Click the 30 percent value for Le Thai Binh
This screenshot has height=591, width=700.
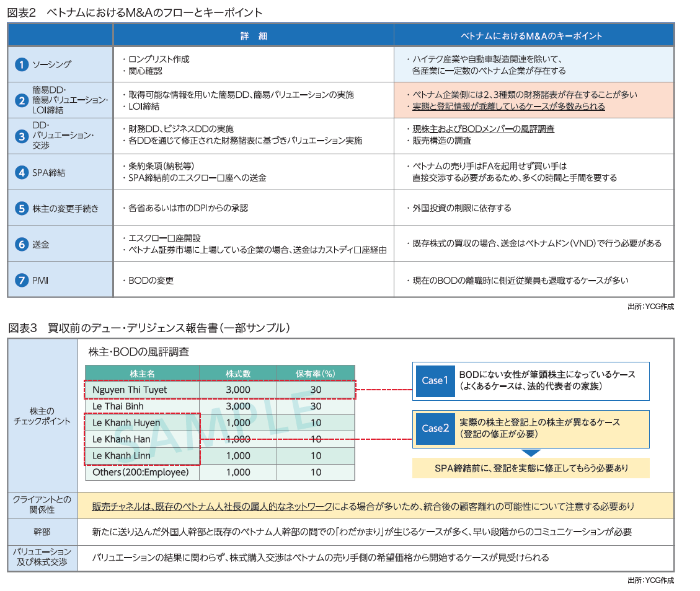tap(316, 406)
